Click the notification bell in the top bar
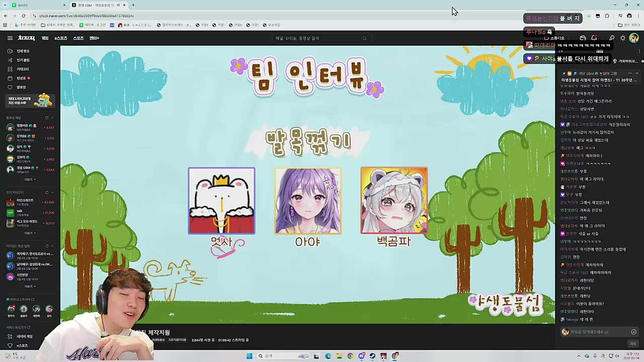The image size is (644, 362). (x=594, y=39)
